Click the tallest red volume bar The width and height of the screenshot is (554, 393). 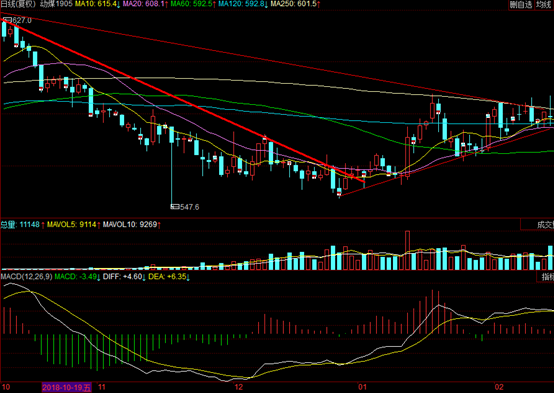tap(407, 251)
